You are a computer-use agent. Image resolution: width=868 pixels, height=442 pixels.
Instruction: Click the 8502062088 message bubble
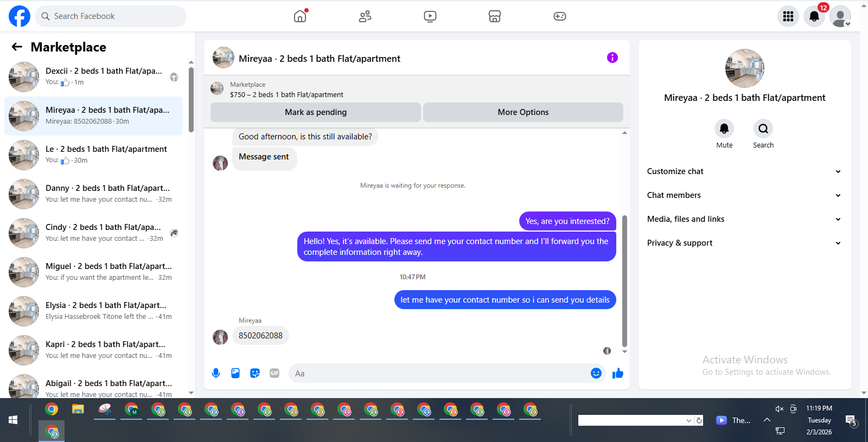click(x=260, y=336)
